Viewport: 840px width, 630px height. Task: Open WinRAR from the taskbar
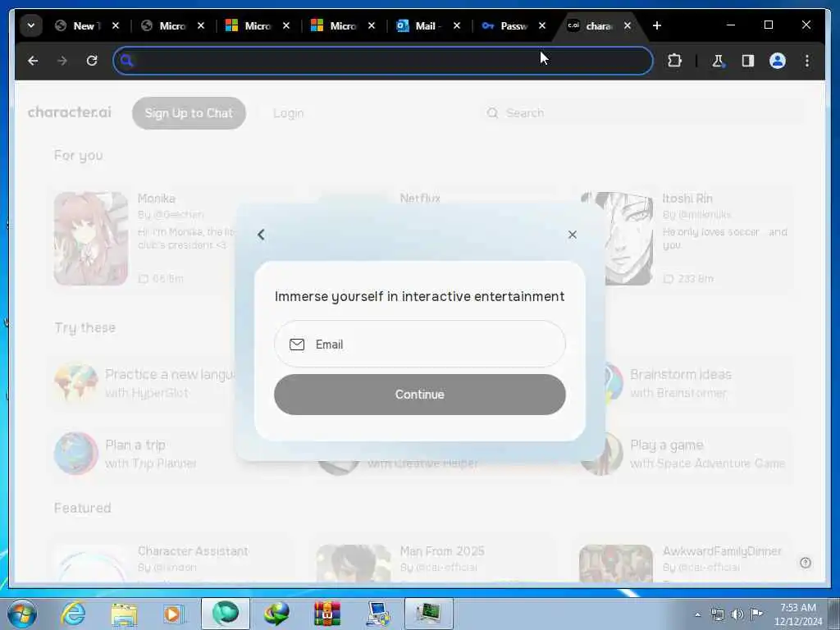pos(326,614)
